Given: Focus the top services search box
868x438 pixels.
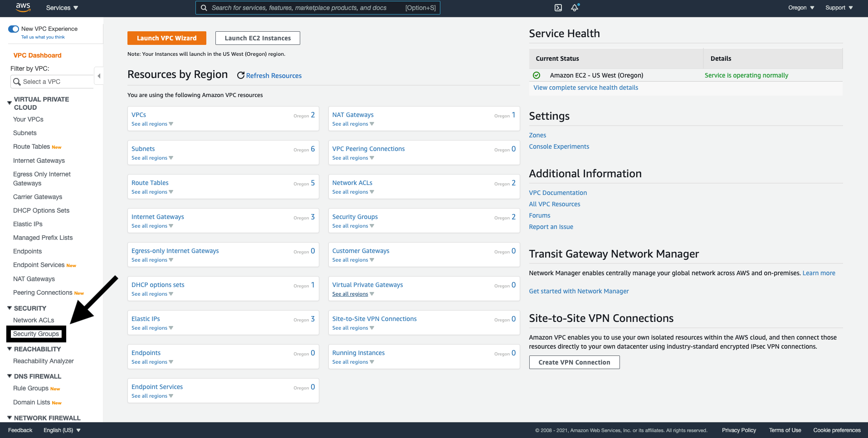Looking at the screenshot, I should pos(318,8).
